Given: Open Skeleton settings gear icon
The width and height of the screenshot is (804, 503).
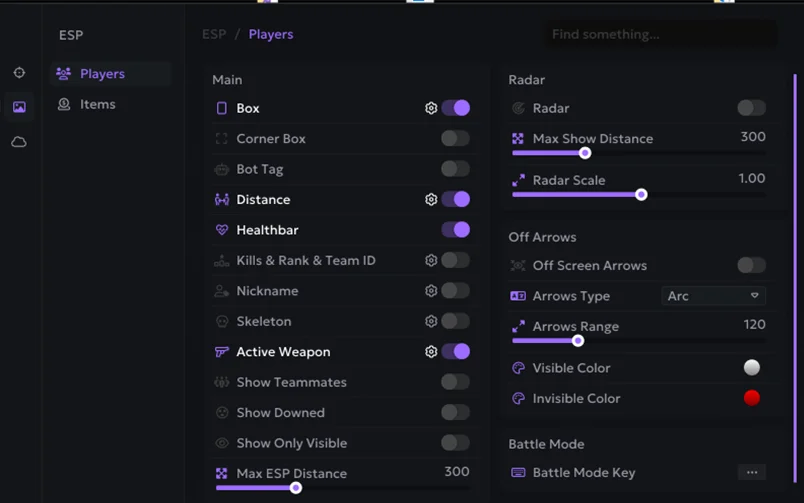Looking at the screenshot, I should coord(431,321).
